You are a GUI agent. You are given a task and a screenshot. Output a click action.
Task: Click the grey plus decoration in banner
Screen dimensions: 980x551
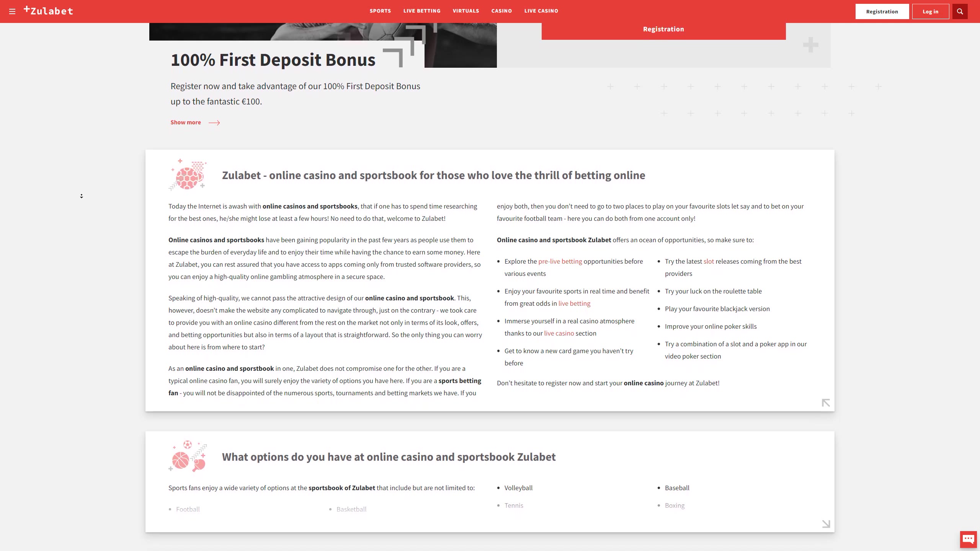tap(810, 45)
